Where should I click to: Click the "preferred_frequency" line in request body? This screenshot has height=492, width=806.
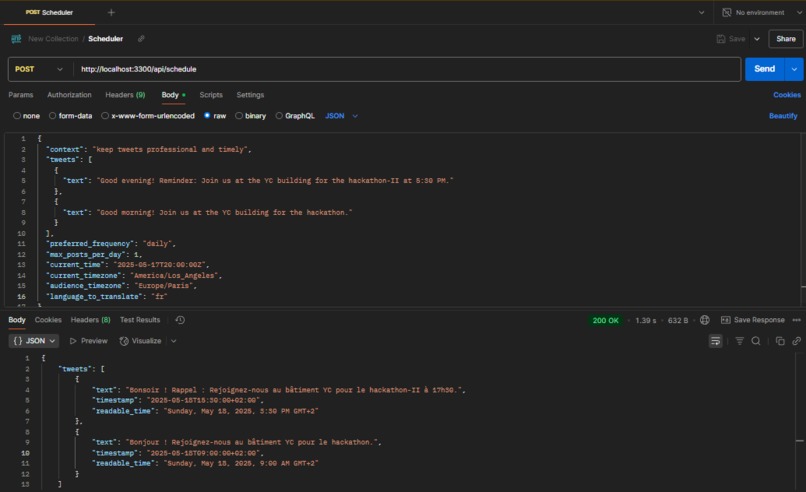[x=111, y=244]
